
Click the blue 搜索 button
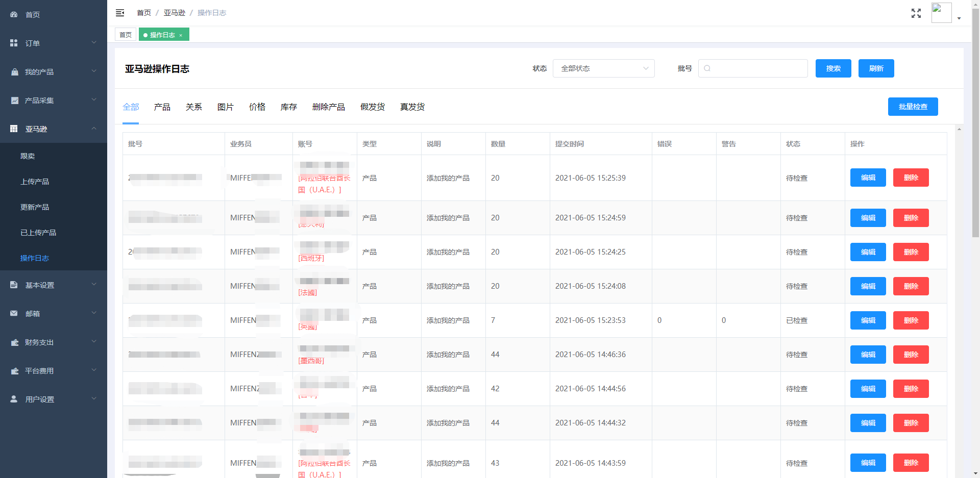[833, 68]
